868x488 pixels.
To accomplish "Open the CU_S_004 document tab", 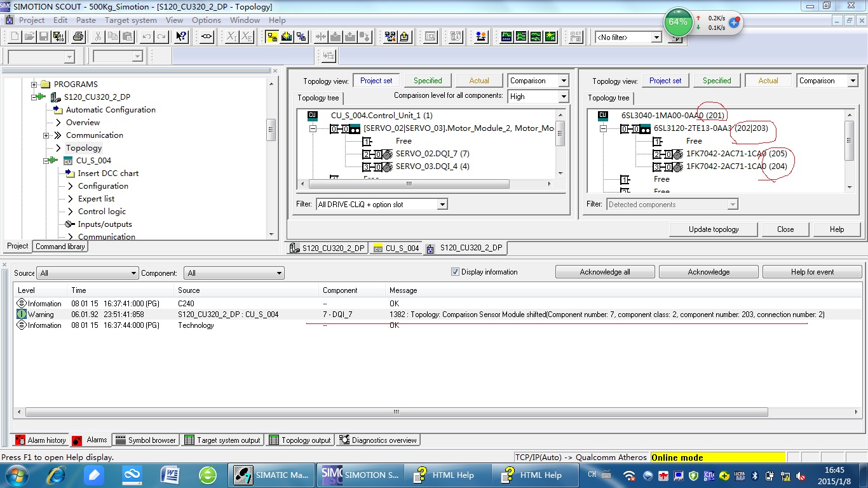I will pyautogui.click(x=397, y=248).
